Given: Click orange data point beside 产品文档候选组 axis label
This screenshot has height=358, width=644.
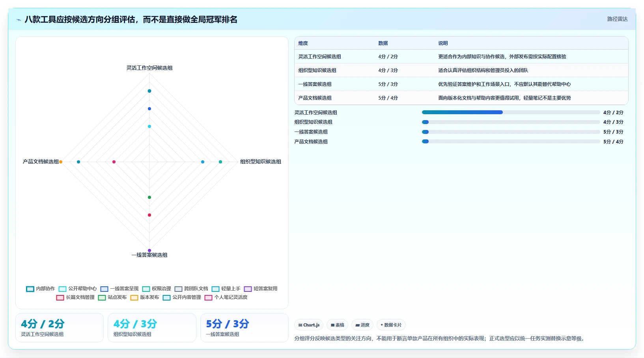Looking at the screenshot, I should [x=61, y=162].
